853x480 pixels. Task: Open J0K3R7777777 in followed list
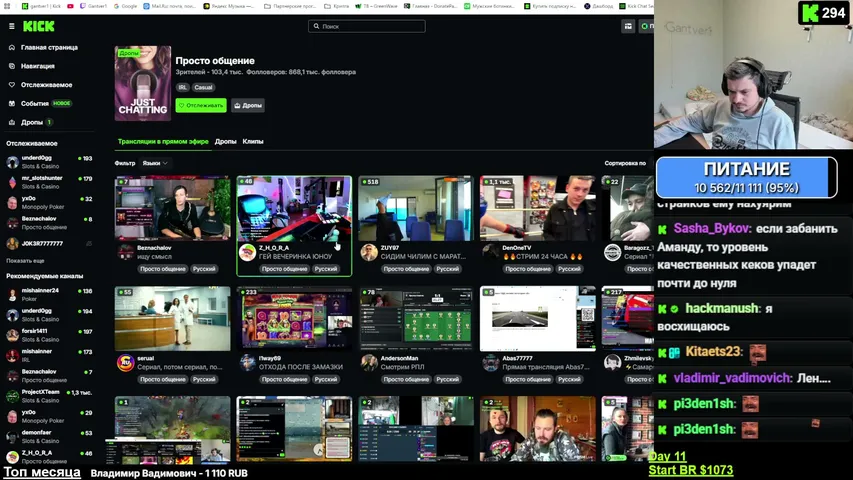point(49,243)
